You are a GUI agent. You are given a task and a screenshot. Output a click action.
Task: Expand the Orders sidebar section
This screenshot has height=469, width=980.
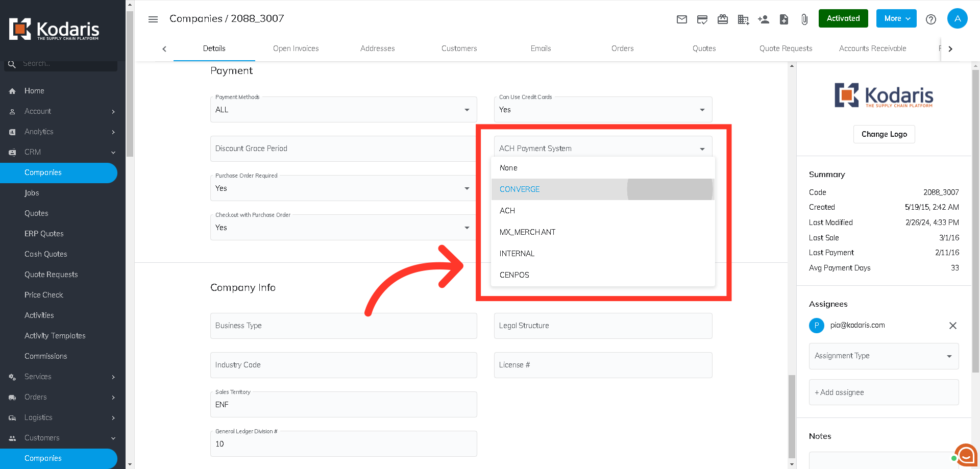63,397
